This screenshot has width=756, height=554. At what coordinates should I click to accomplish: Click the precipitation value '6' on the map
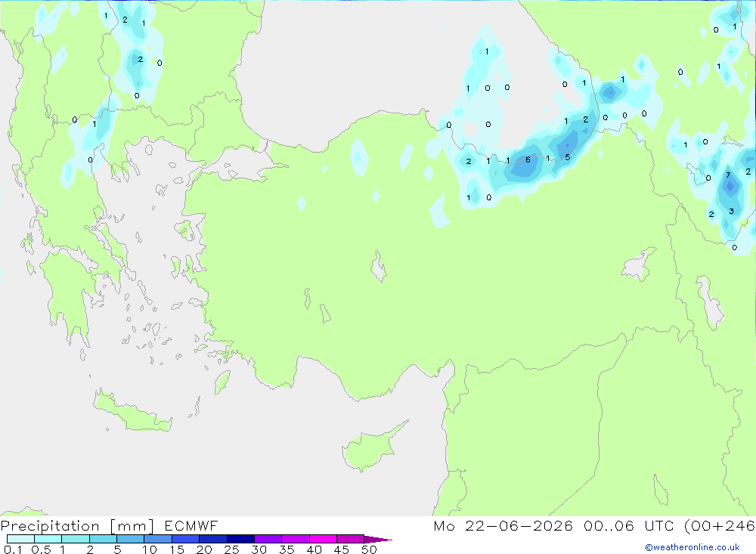(528, 159)
